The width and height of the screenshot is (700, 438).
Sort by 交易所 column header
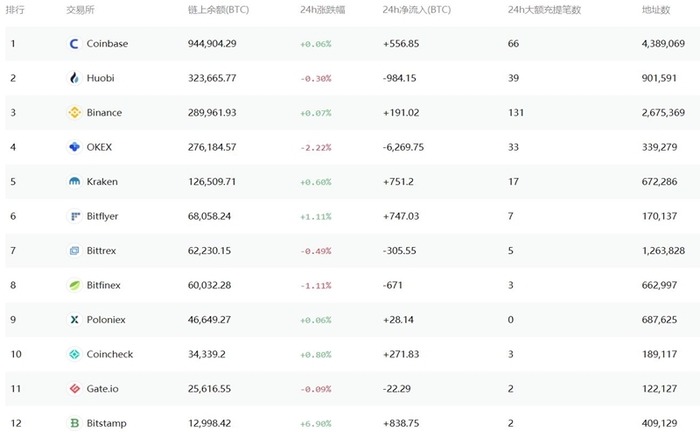tap(80, 9)
